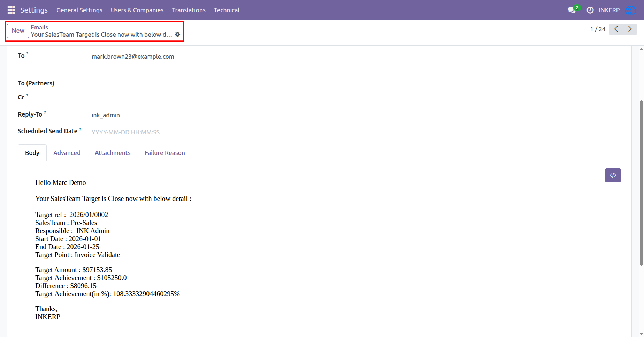
Task: Click the gear actions icon beside email title
Action: 177,35
